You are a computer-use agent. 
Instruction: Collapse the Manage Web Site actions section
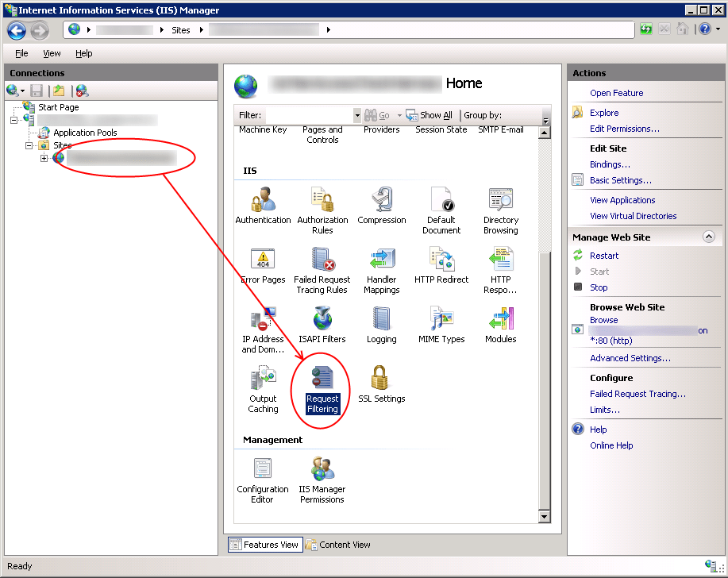(709, 237)
